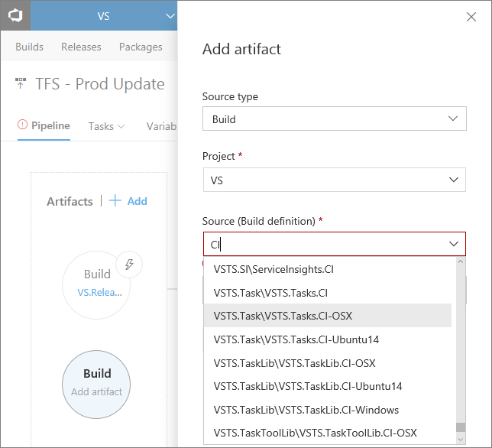Choose VSTS.SI\ServiceInsights.CI from list
This screenshot has width=492, height=448.
(328, 269)
